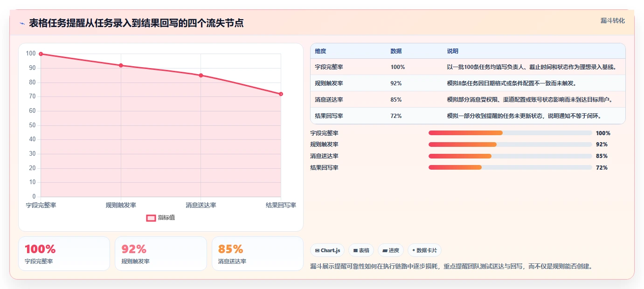The image size is (644, 289).
Task: Click the 100% label beside progress bar
Action: (603, 133)
